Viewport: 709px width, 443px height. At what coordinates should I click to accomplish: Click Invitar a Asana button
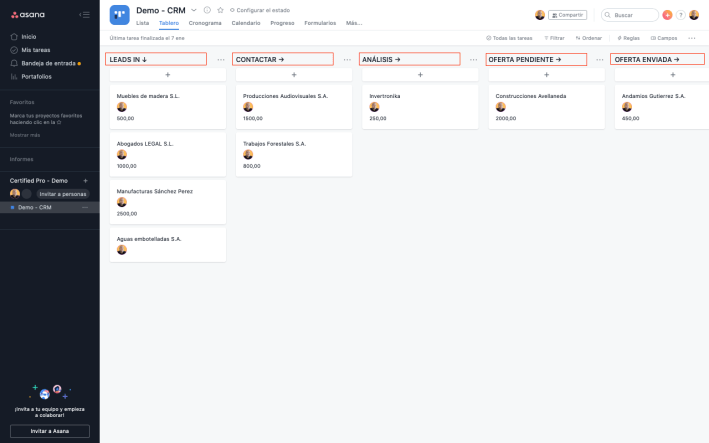coord(50,431)
